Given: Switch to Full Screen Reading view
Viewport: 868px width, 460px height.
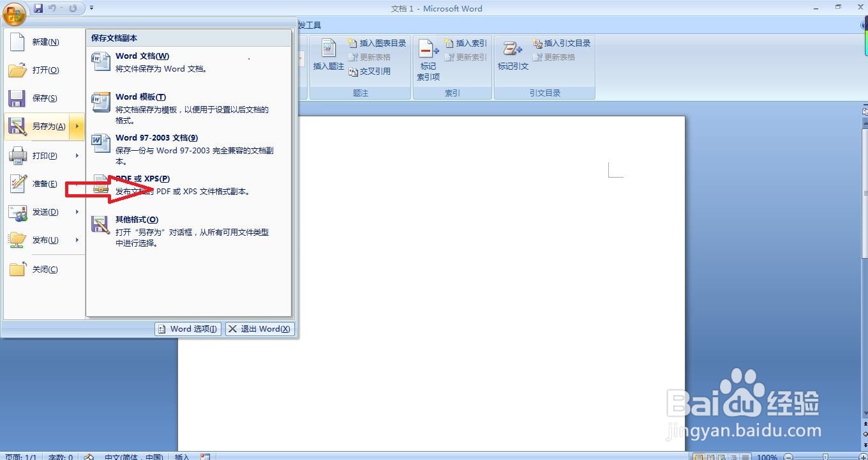Looking at the screenshot, I should [x=711, y=457].
